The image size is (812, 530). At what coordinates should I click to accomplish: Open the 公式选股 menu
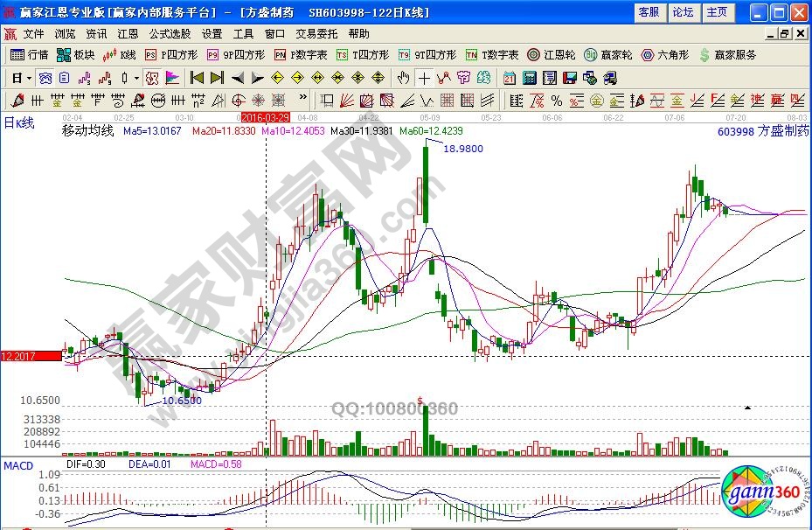click(x=170, y=33)
